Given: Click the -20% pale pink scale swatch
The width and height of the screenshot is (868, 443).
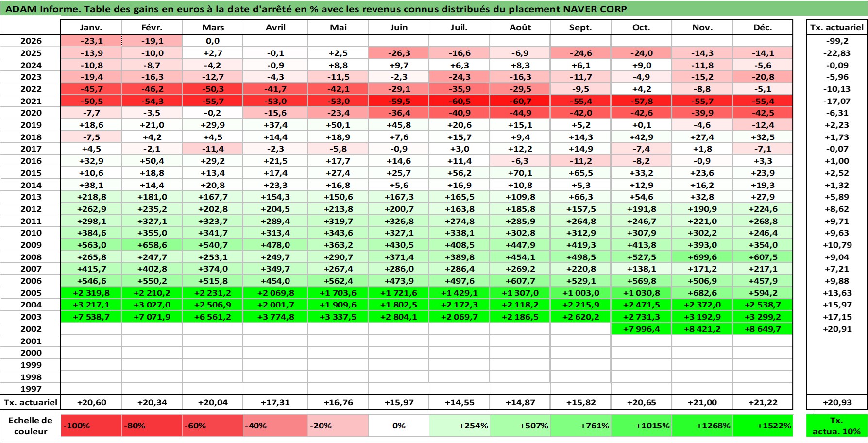Looking at the screenshot, I should click(338, 426).
